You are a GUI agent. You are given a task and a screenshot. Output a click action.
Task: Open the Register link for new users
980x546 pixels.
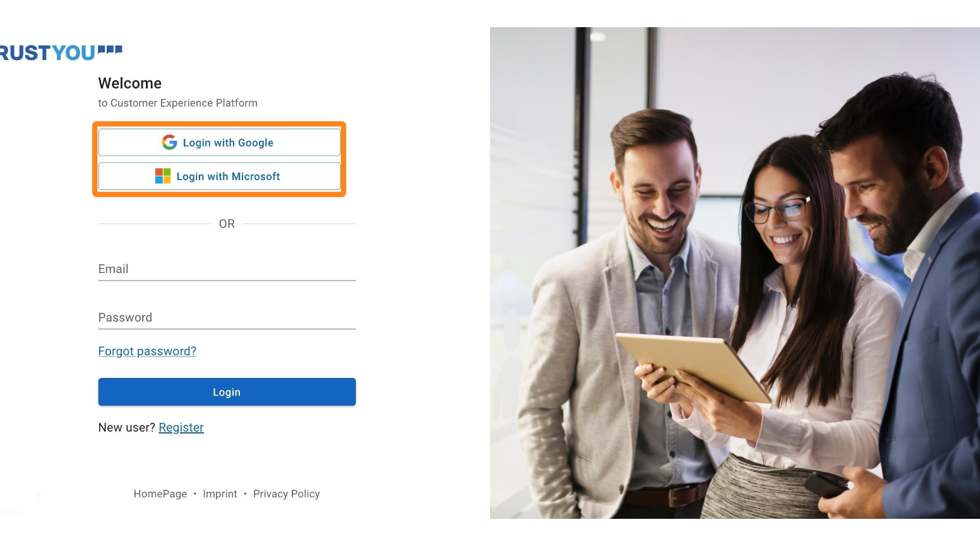click(x=181, y=428)
